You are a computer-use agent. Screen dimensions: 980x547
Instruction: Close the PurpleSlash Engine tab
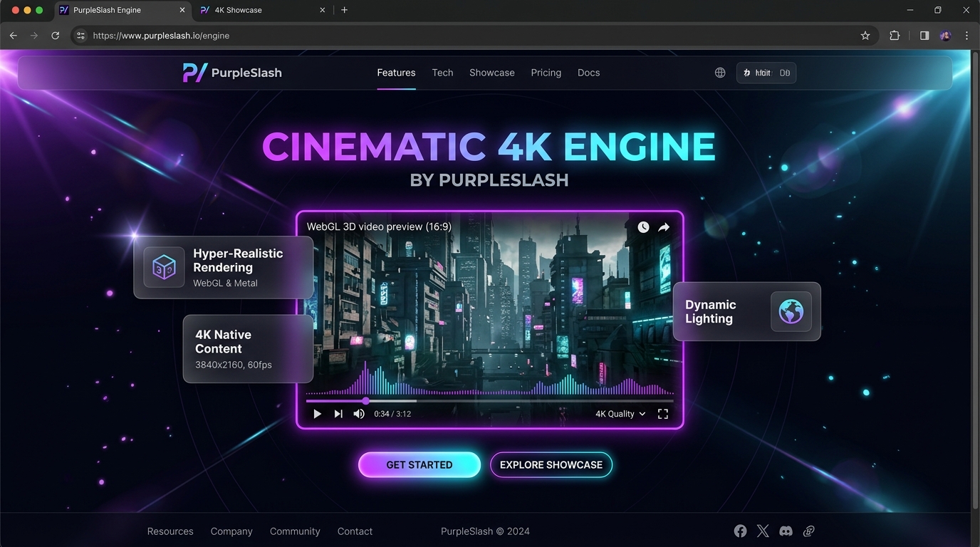tap(182, 10)
